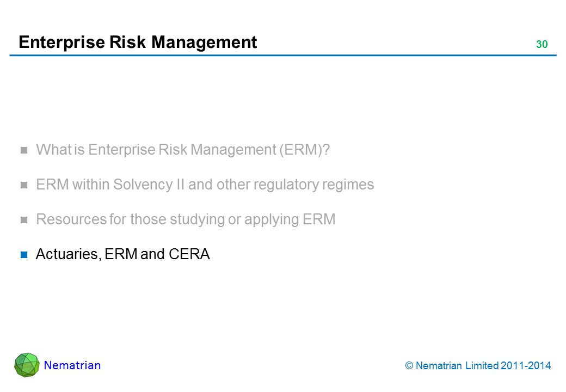Click the green slide number 30

542,45
